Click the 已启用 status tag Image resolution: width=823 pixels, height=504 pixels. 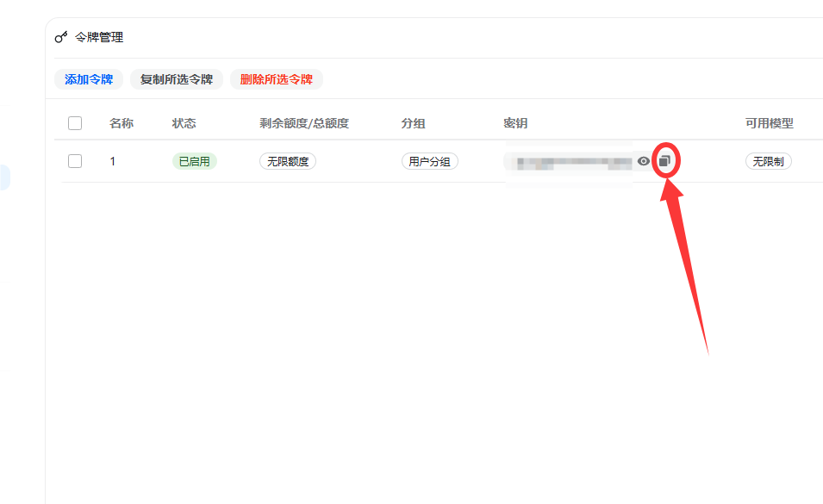pyautogui.click(x=195, y=160)
